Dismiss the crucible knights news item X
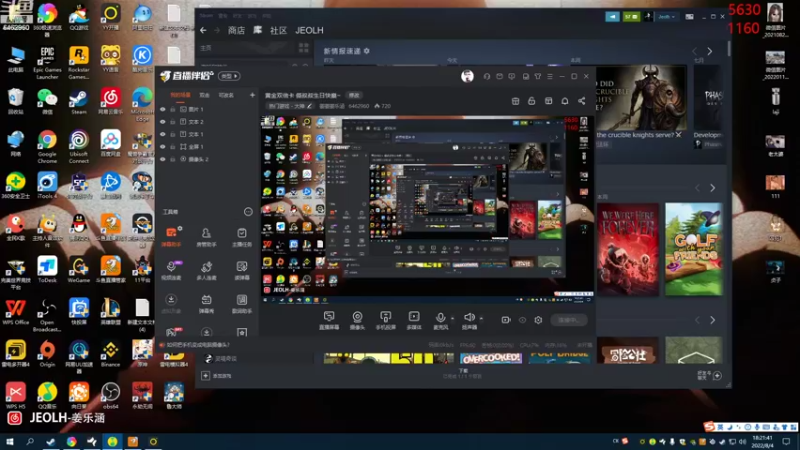 pyautogui.click(x=679, y=135)
